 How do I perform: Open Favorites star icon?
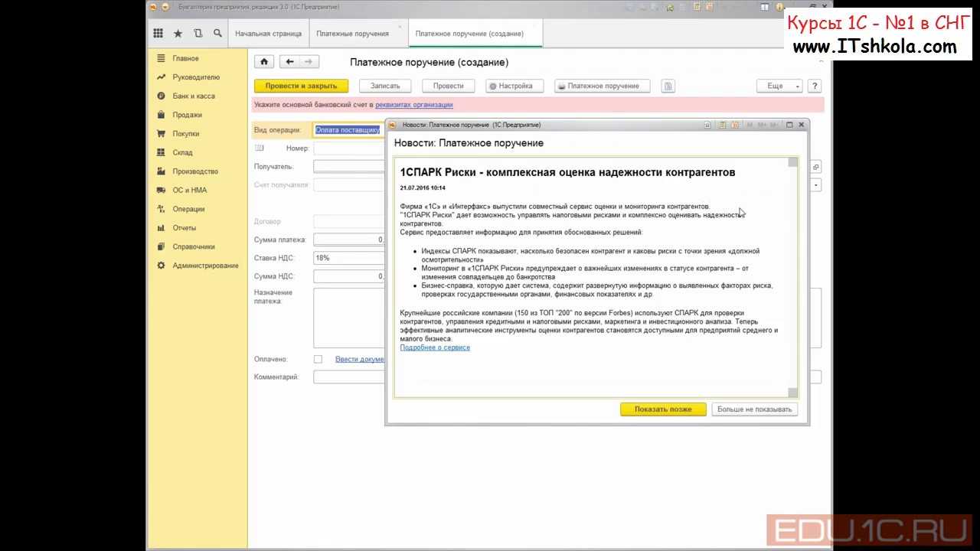click(178, 34)
